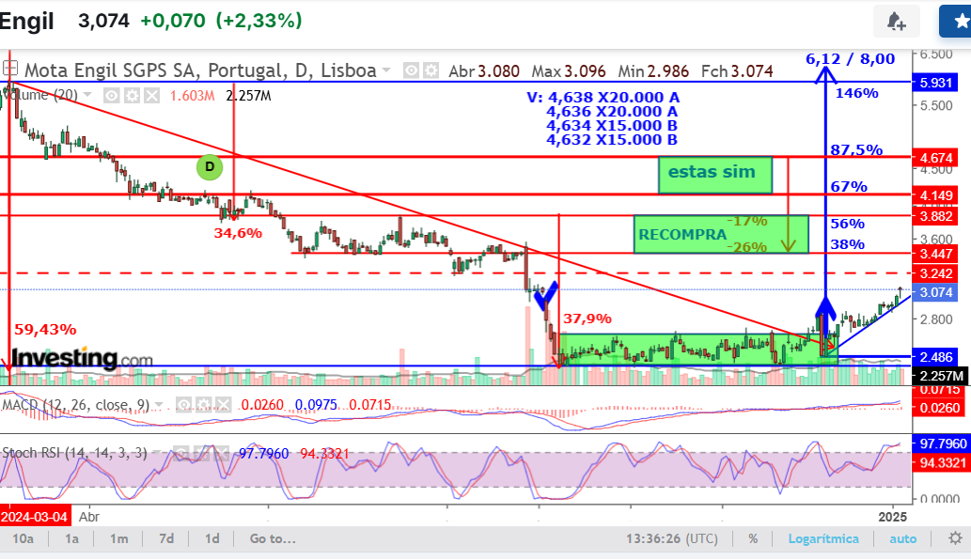971x560 pixels.
Task: Click the Min 2.986 value
Action: 653,71
